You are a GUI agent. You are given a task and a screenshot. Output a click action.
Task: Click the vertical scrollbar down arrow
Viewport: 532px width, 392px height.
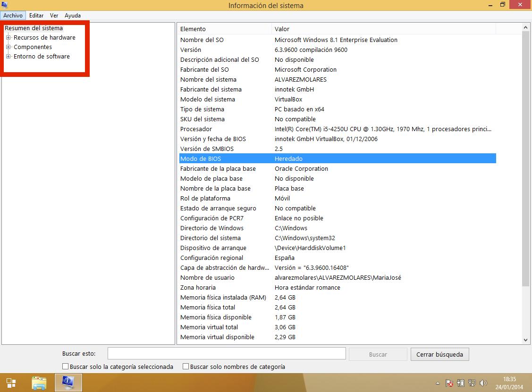coord(526,340)
